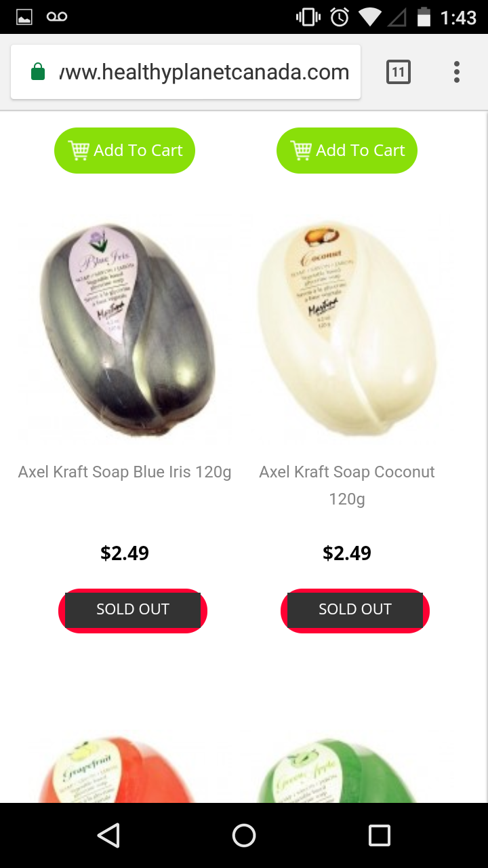Tap the voicemail status bar icon

pyautogui.click(x=57, y=18)
